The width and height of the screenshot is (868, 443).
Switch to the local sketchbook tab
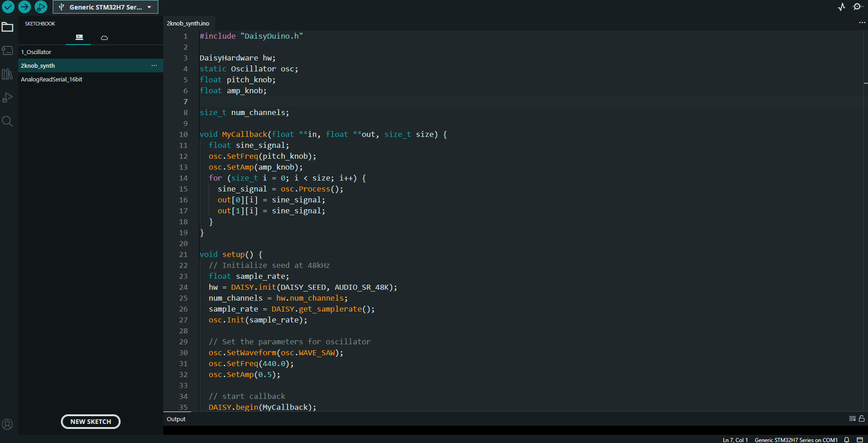pos(79,37)
